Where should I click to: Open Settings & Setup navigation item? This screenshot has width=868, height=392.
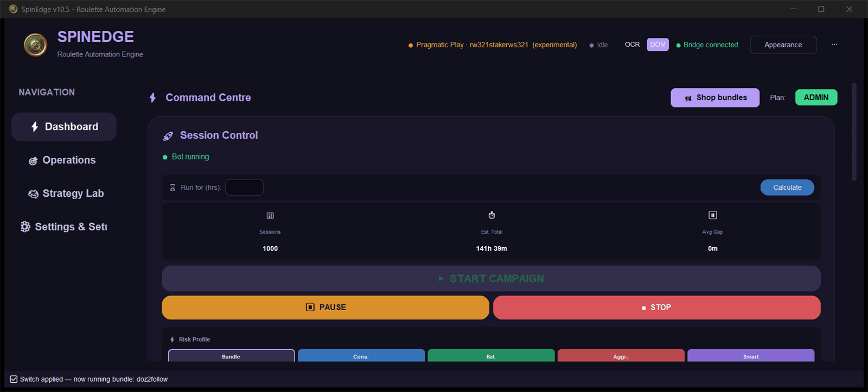tap(64, 227)
